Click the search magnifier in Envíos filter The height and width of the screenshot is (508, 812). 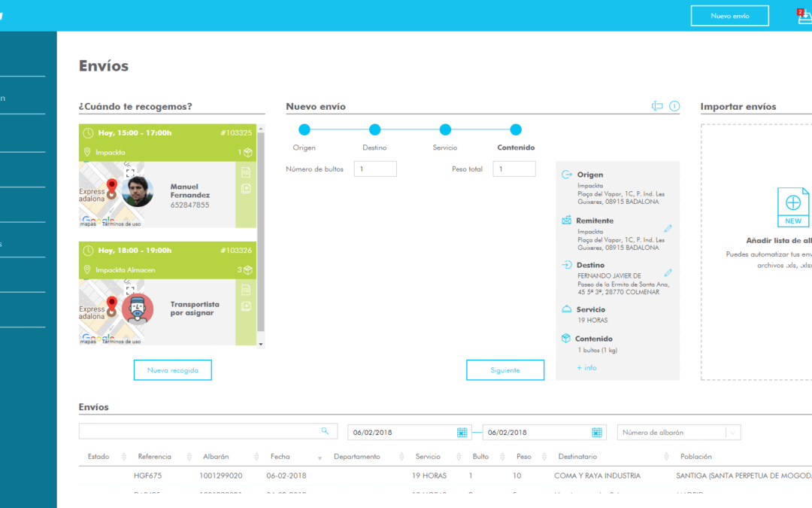[x=325, y=431]
